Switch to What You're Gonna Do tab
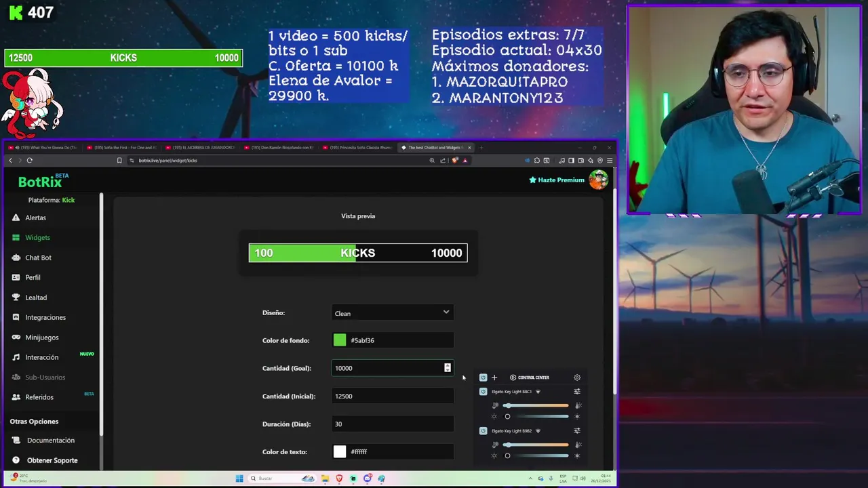Image resolution: width=868 pixels, height=488 pixels. [42, 148]
